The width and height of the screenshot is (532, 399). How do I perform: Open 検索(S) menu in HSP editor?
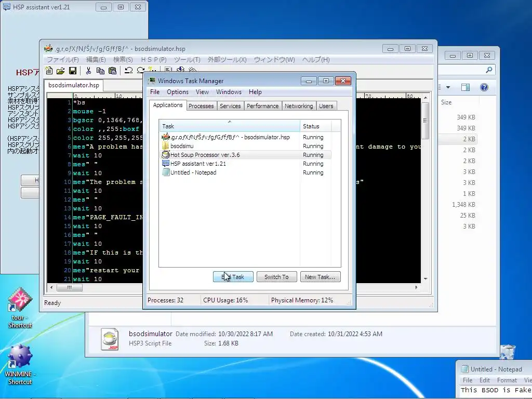pyautogui.click(x=123, y=60)
